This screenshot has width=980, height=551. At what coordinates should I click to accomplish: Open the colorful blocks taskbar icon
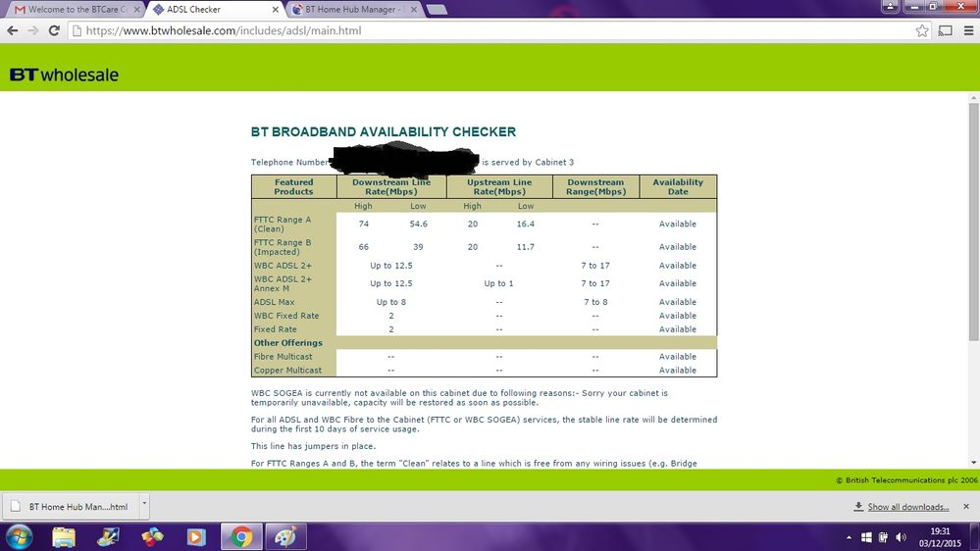coord(152,536)
